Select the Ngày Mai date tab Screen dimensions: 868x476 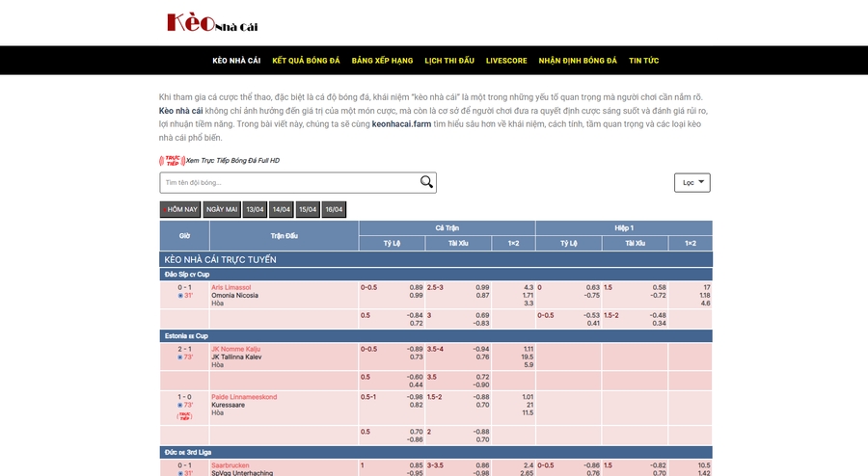pos(222,209)
